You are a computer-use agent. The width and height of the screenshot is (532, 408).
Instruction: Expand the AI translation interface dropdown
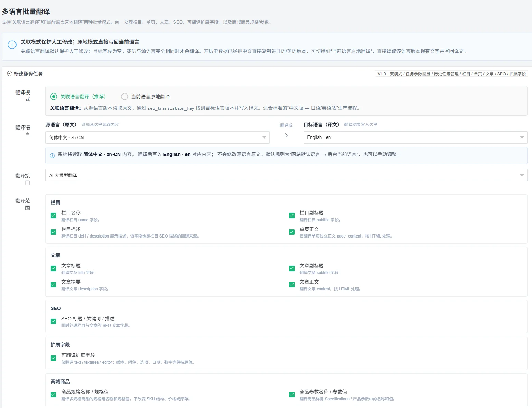(x=286, y=175)
